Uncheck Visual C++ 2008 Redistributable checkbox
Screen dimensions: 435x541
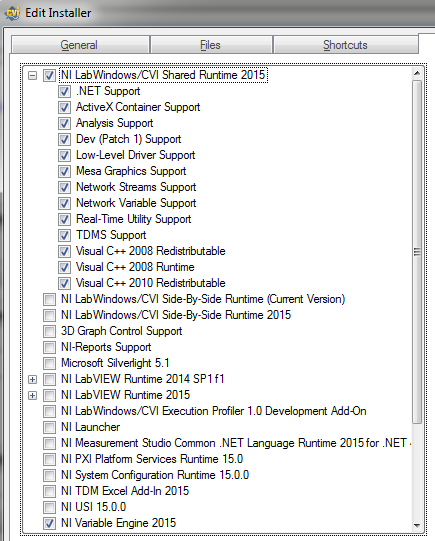coord(65,251)
